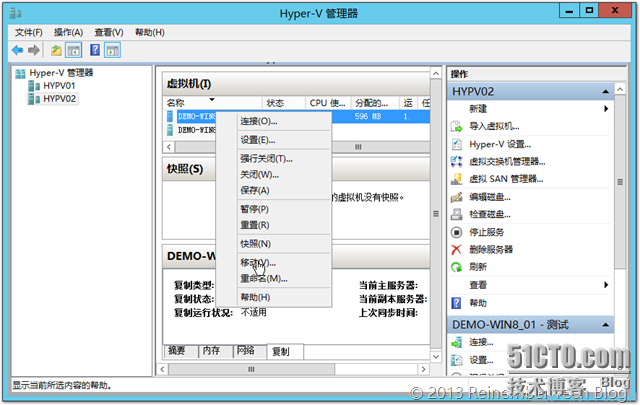Click the HYPV01 server icon in tree

(34, 86)
